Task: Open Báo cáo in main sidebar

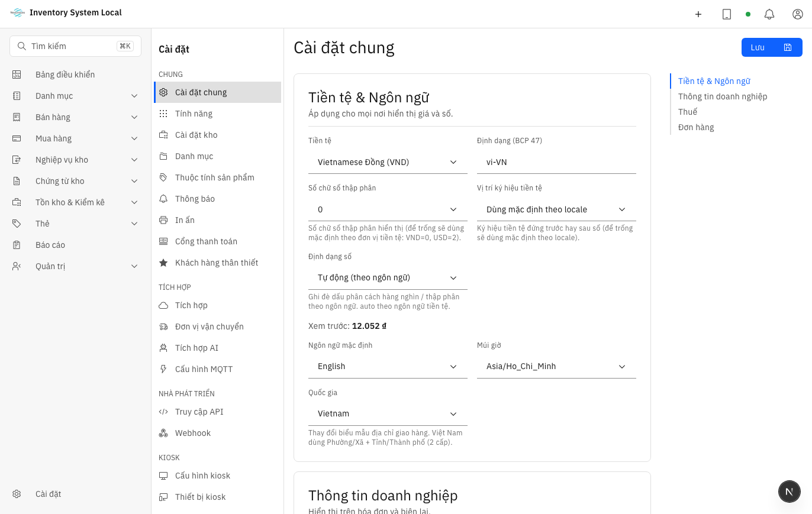Action: [75, 245]
